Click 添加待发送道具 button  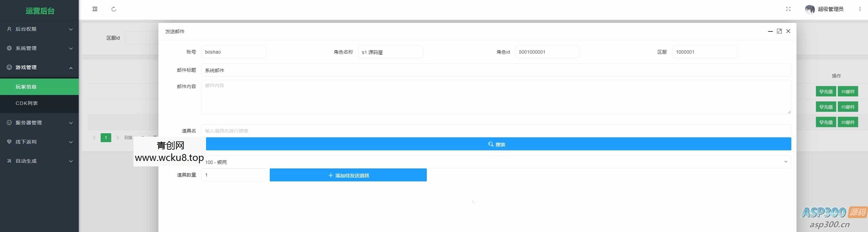click(x=348, y=175)
